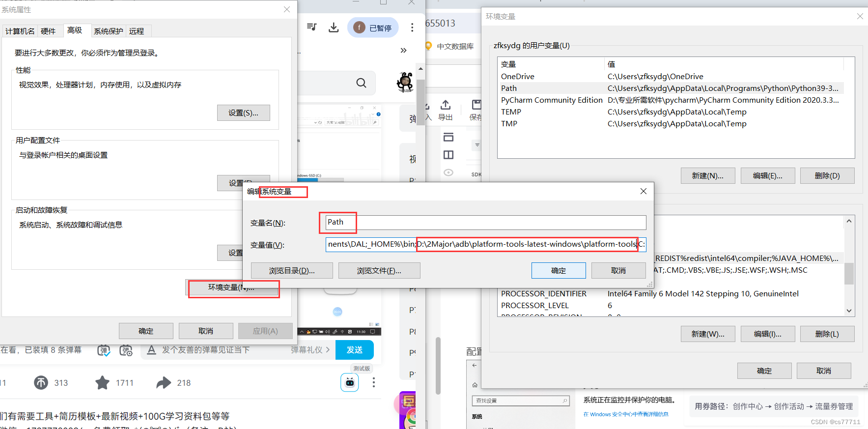Close the 编辑系统变量 dialog
Image resolution: width=868 pixels, height=429 pixels.
click(x=644, y=191)
